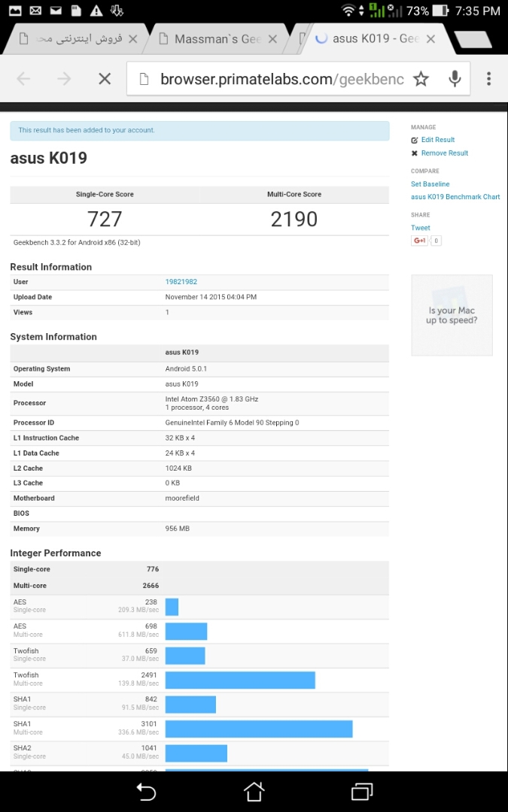Tap the 'moorefield' motherboard value

pos(182,498)
